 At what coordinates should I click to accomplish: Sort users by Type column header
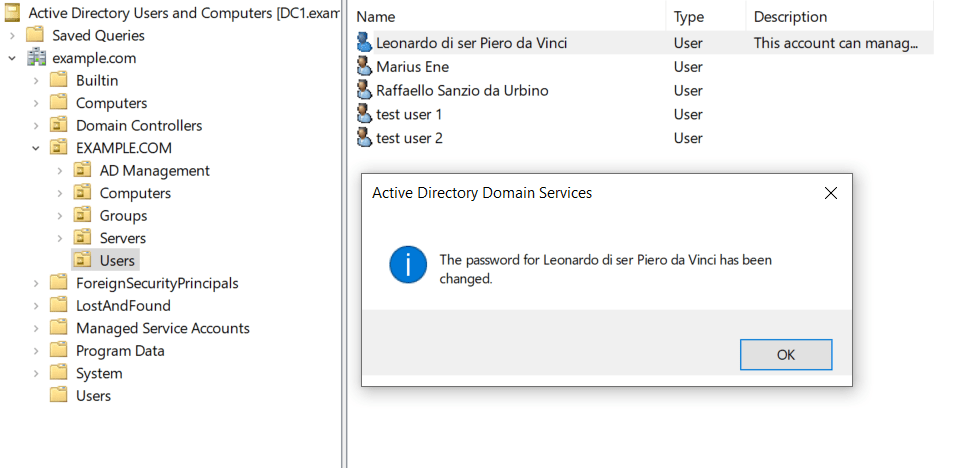(x=688, y=17)
